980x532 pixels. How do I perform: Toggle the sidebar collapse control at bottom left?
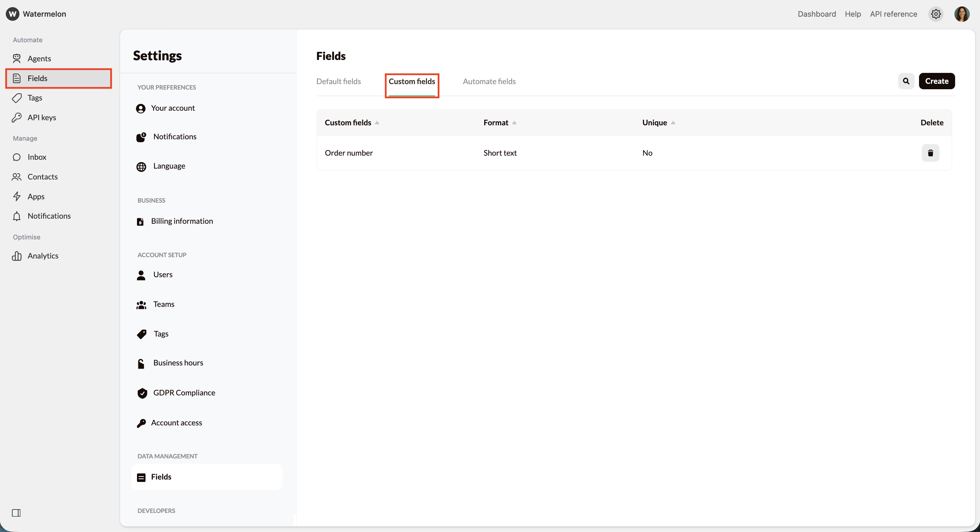[17, 513]
